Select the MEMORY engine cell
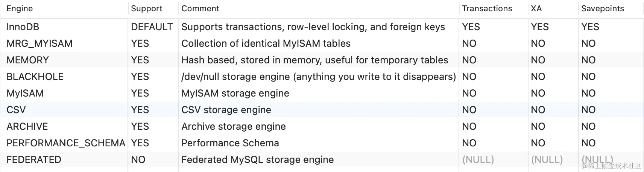 [x=28, y=60]
